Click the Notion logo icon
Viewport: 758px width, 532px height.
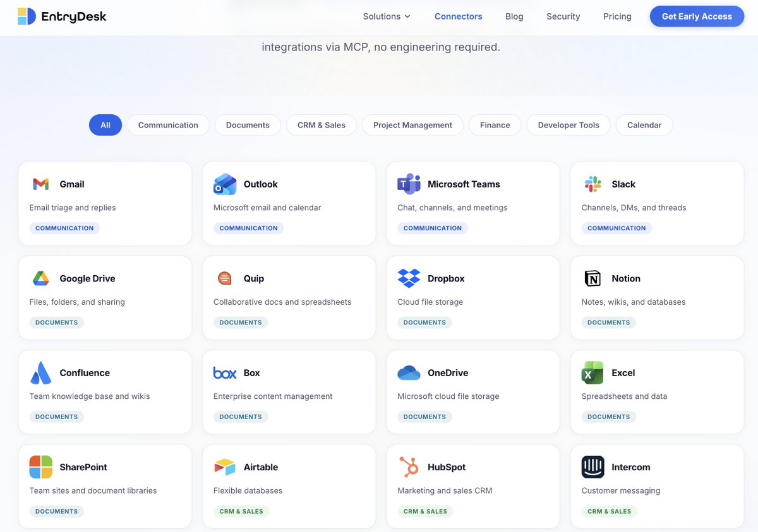593,278
